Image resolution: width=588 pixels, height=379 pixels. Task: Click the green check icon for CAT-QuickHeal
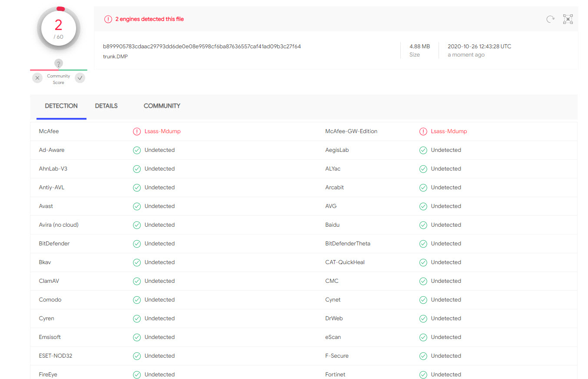tap(423, 262)
